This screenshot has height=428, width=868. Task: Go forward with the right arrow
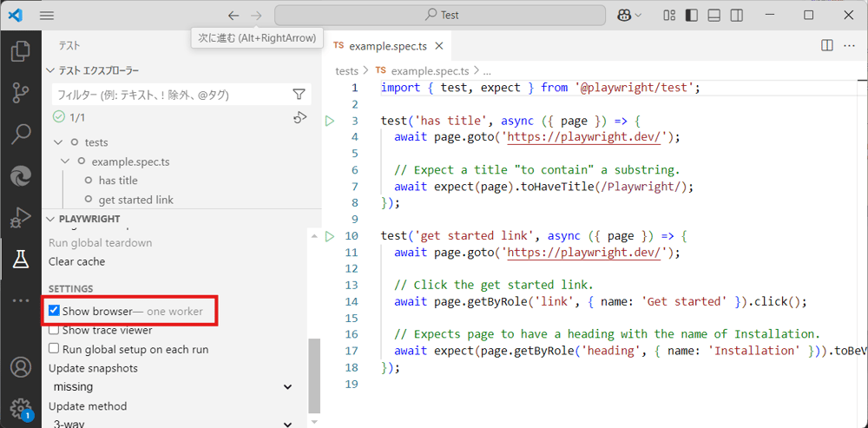click(x=256, y=16)
